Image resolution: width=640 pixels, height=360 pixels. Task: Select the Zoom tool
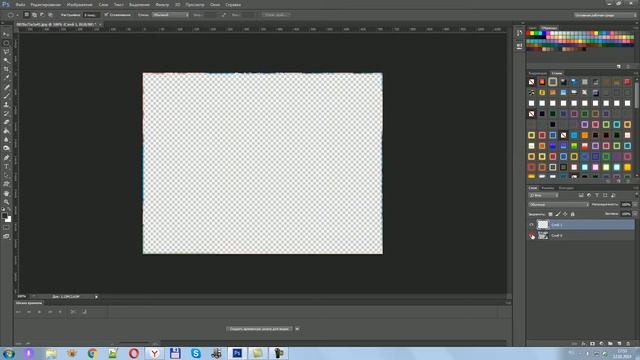[6, 202]
